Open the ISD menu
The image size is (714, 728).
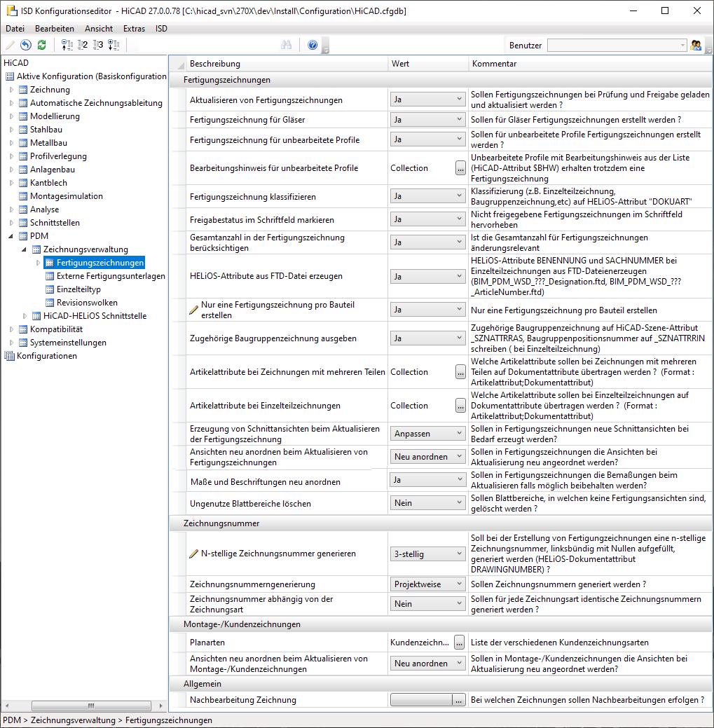[x=161, y=29]
